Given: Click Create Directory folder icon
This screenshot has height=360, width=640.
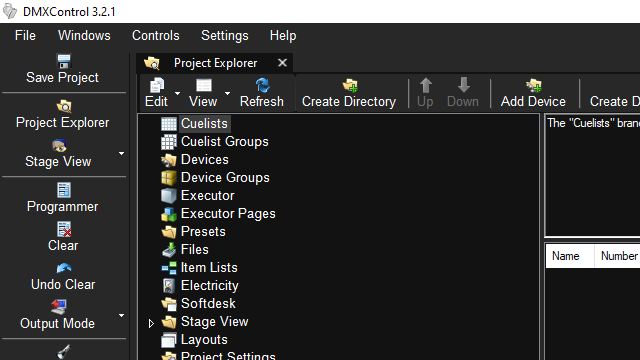Looking at the screenshot, I should 350,86.
